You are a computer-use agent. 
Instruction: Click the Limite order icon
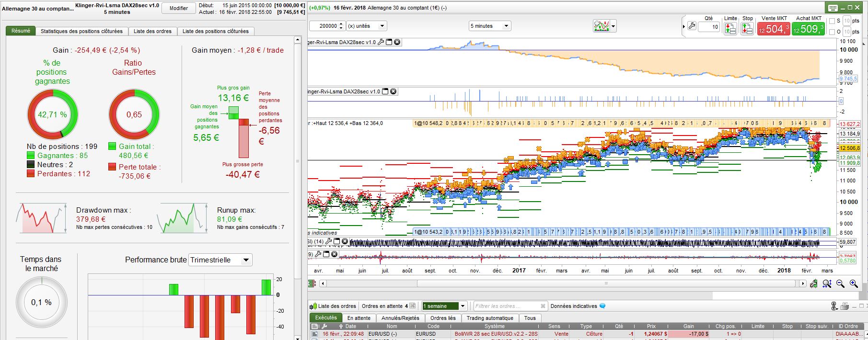(x=730, y=28)
